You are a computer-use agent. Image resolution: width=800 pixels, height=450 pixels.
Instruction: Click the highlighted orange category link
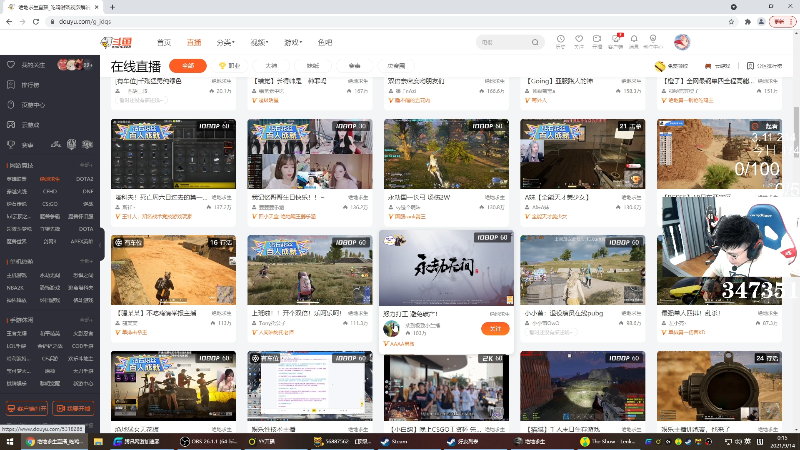[49, 179]
